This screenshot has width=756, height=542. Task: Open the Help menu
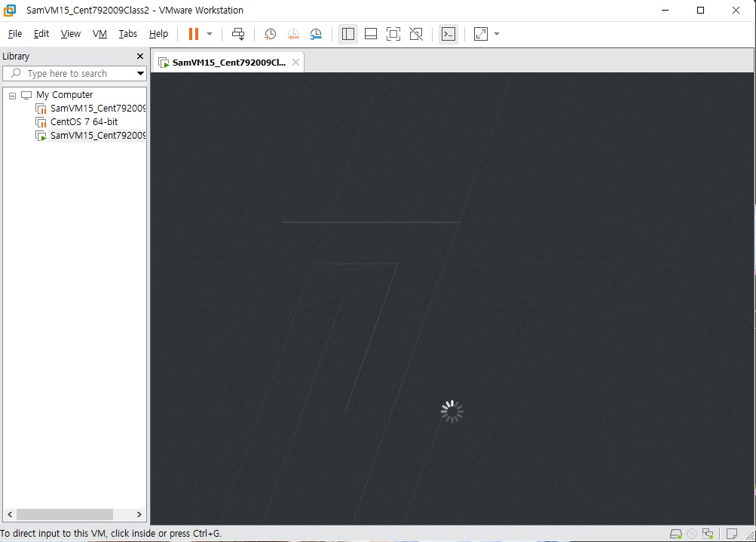158,34
